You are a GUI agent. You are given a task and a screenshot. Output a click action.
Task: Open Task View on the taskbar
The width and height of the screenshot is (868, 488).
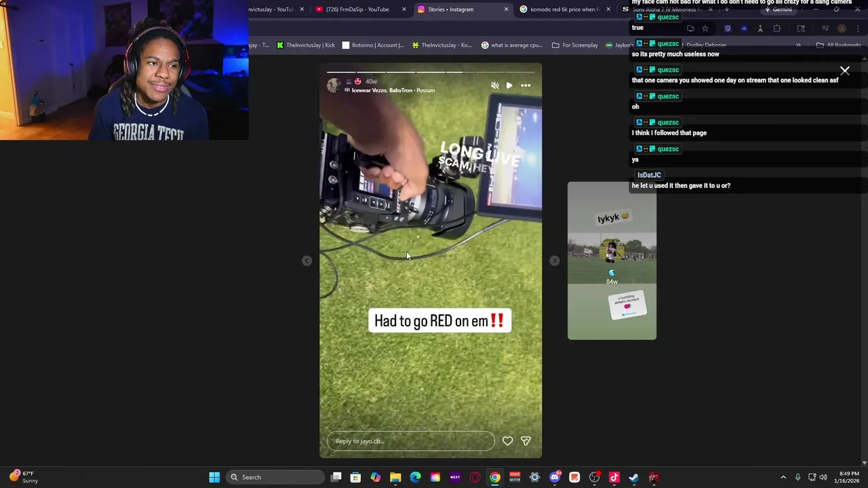[x=336, y=477]
